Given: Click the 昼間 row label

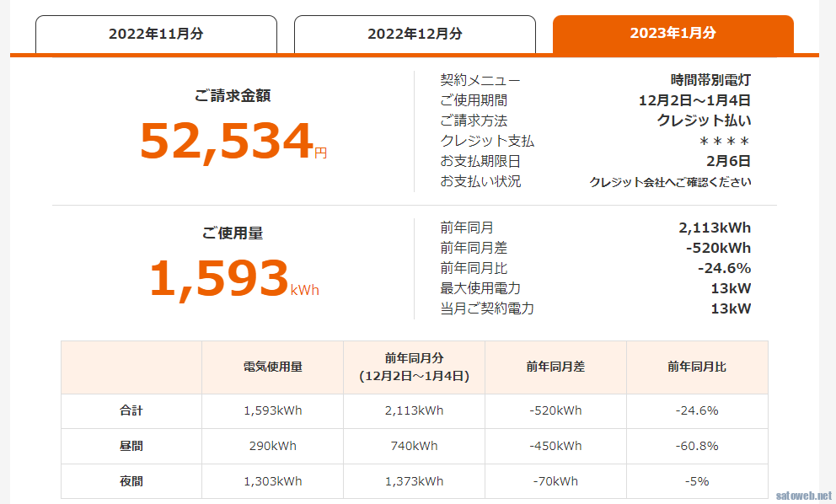Looking at the screenshot, I should 131,446.
